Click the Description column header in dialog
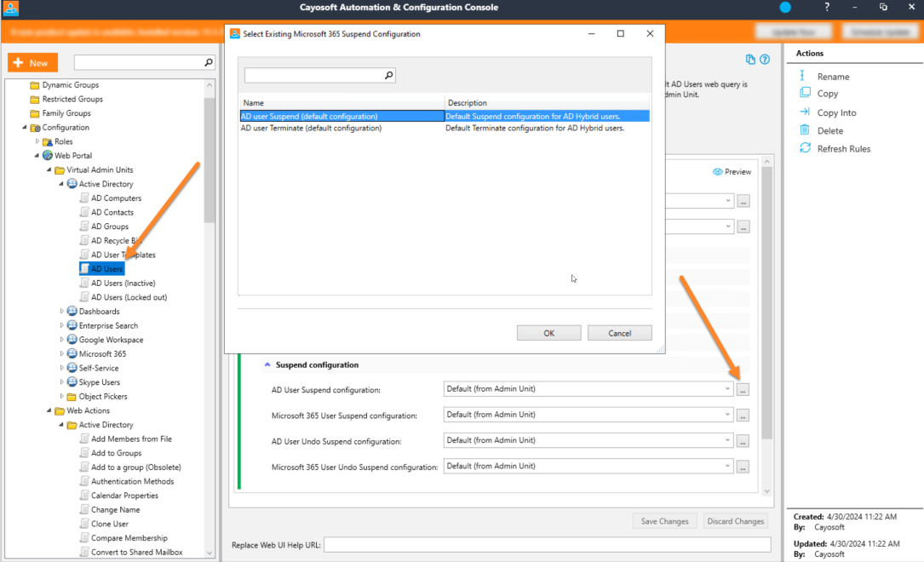The image size is (924, 562). coord(548,102)
